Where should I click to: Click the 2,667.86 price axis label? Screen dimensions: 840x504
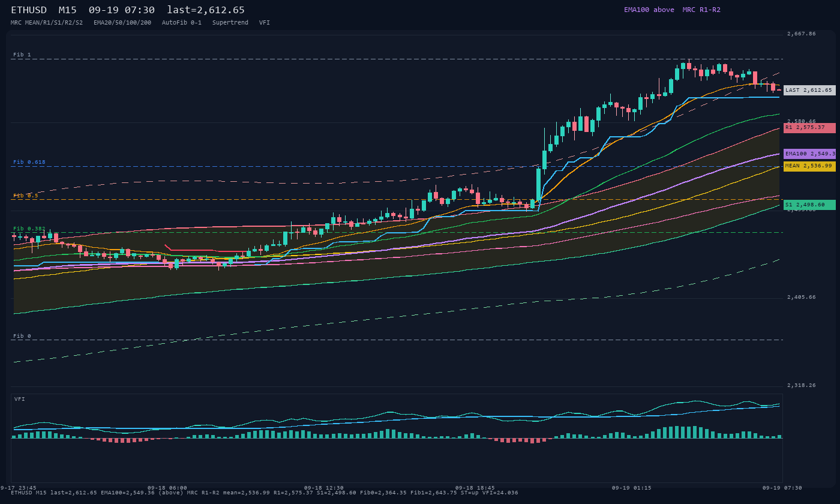(802, 34)
